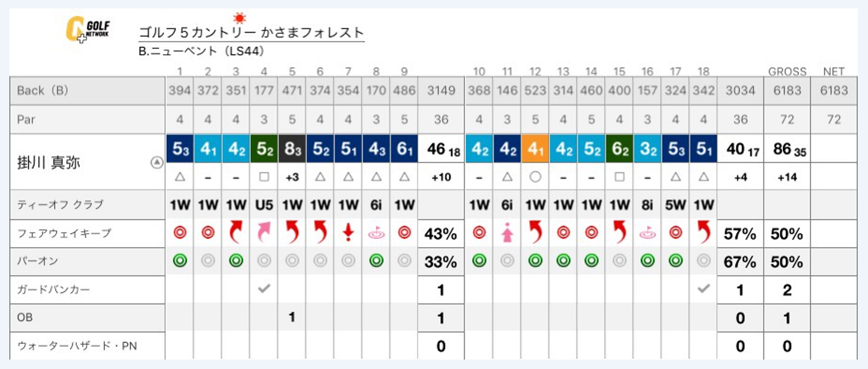Click orange hole 12 birdie score cell
Screen dimensions: 868x369
click(535, 149)
